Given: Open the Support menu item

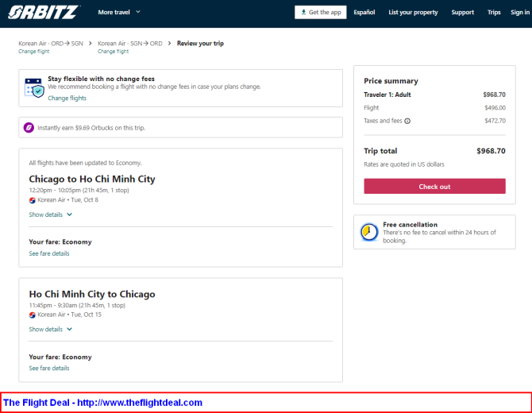Looking at the screenshot, I should (x=462, y=12).
